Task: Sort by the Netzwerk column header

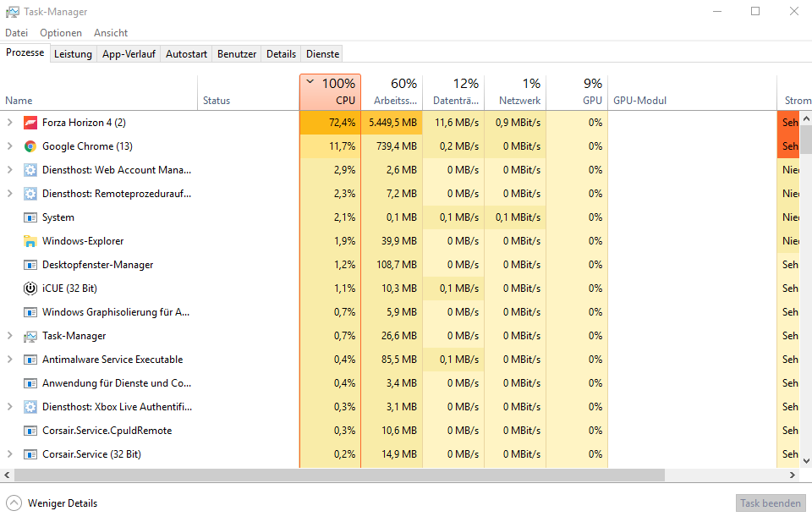Action: coord(515,93)
